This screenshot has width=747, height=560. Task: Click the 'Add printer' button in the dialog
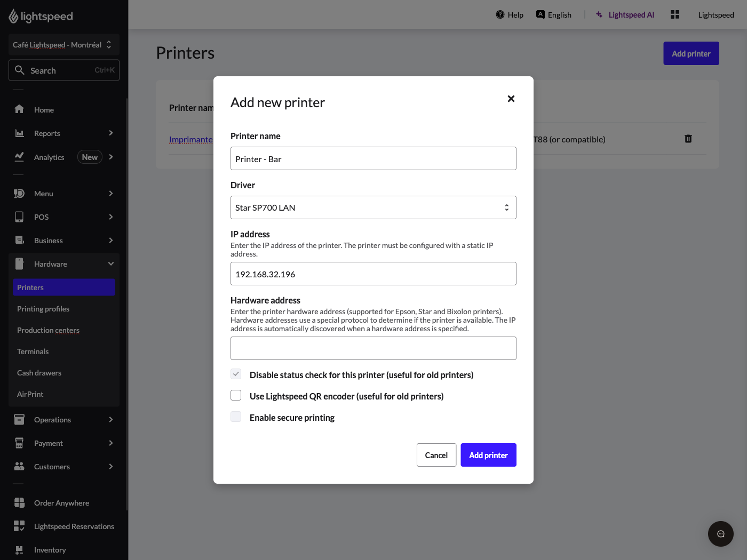[x=488, y=455]
